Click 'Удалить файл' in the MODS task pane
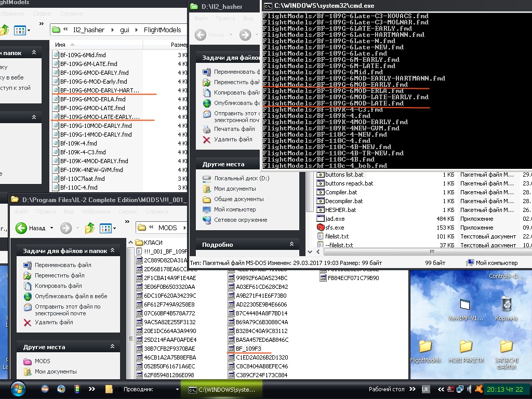Screen dimensions: 532x399 coord(54,322)
